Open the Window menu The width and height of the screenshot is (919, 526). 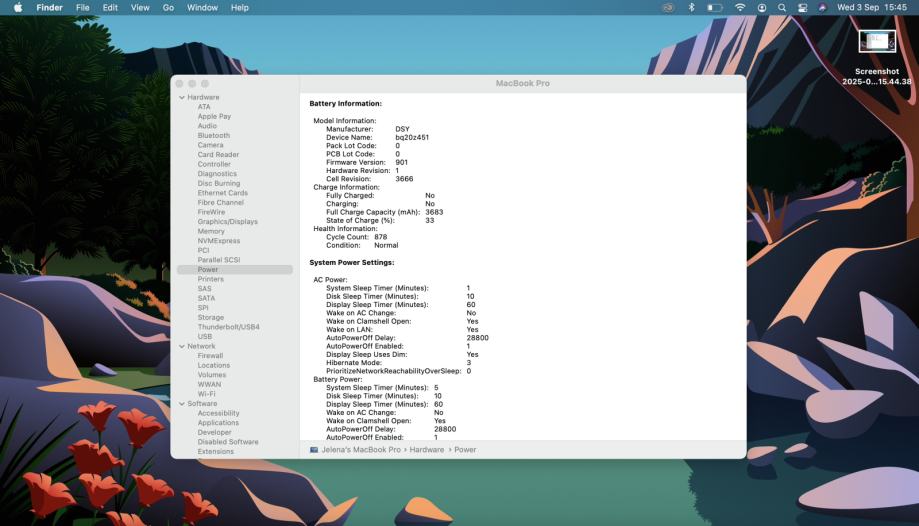coord(202,7)
